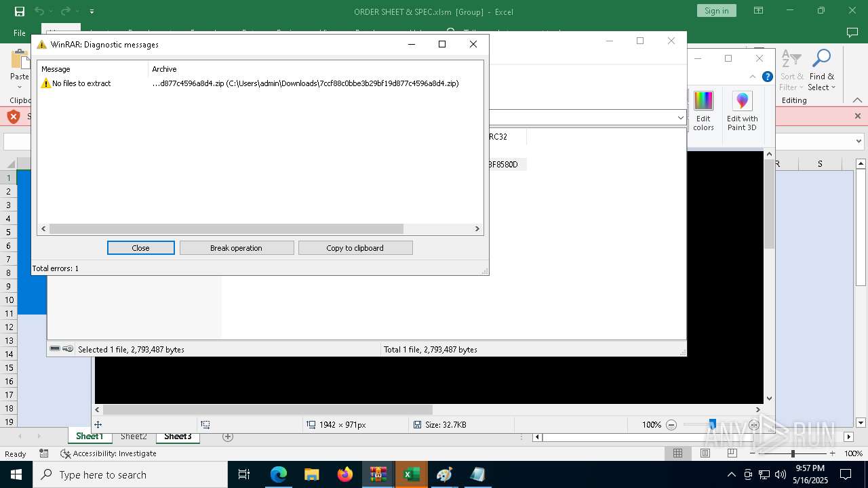This screenshot has width=868, height=488.
Task: Open the Excel File tab
Action: [x=20, y=33]
